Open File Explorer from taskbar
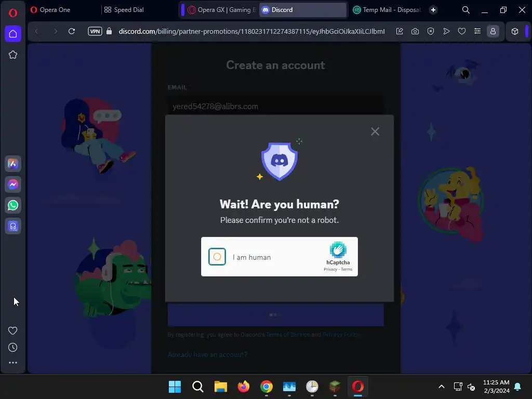The width and height of the screenshot is (532, 399). tap(220, 387)
